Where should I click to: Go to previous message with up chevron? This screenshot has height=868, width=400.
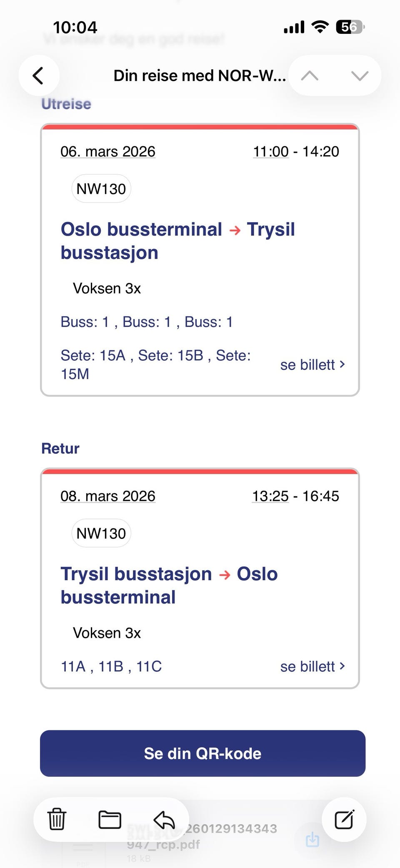tap(310, 76)
